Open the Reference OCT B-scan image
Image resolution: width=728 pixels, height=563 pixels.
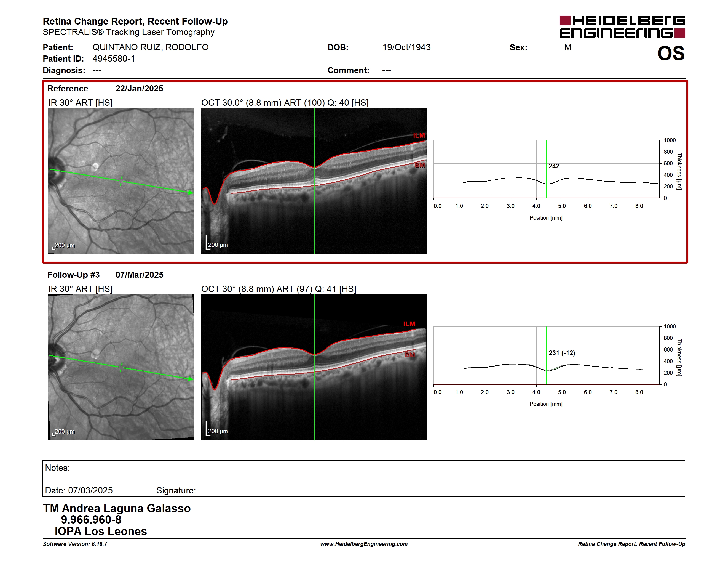(314, 181)
